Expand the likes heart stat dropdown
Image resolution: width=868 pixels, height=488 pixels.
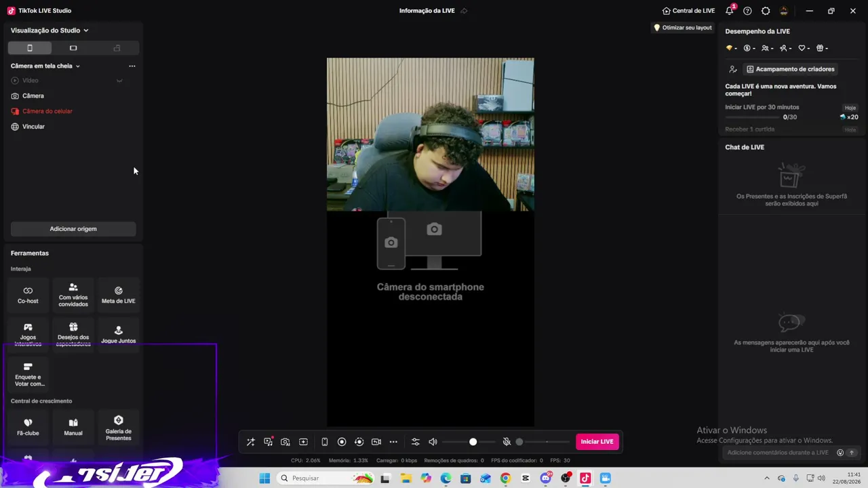pyautogui.click(x=804, y=48)
